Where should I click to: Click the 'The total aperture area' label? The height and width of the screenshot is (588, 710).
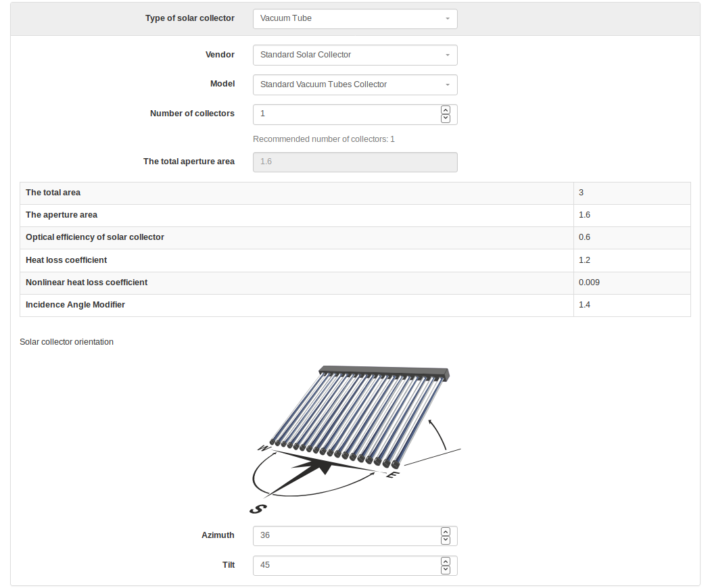tap(189, 161)
